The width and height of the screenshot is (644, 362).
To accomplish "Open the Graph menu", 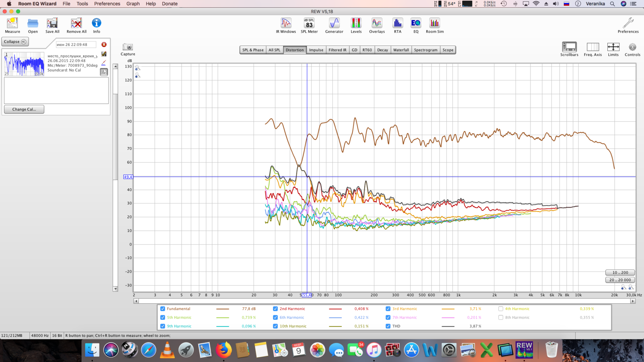I will [x=133, y=4].
